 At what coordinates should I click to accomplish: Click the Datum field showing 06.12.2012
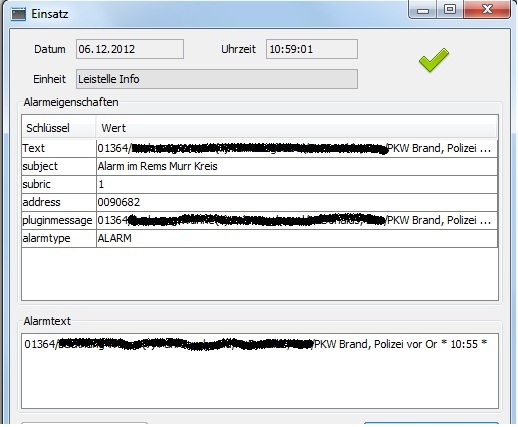point(130,49)
